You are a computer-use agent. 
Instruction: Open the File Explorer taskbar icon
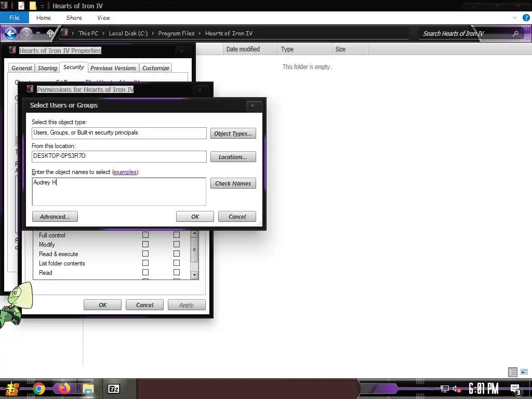pos(88,389)
